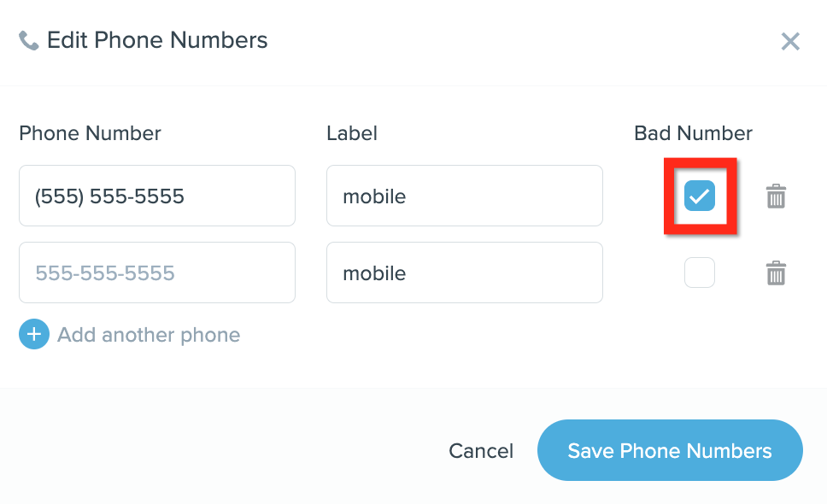Image resolution: width=827 pixels, height=504 pixels.
Task: Edit the (555) 555-5555 phone number field
Action: click(x=157, y=196)
